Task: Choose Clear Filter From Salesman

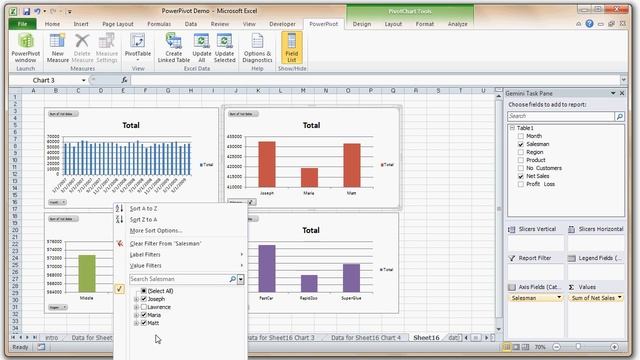Action: pyautogui.click(x=166, y=243)
